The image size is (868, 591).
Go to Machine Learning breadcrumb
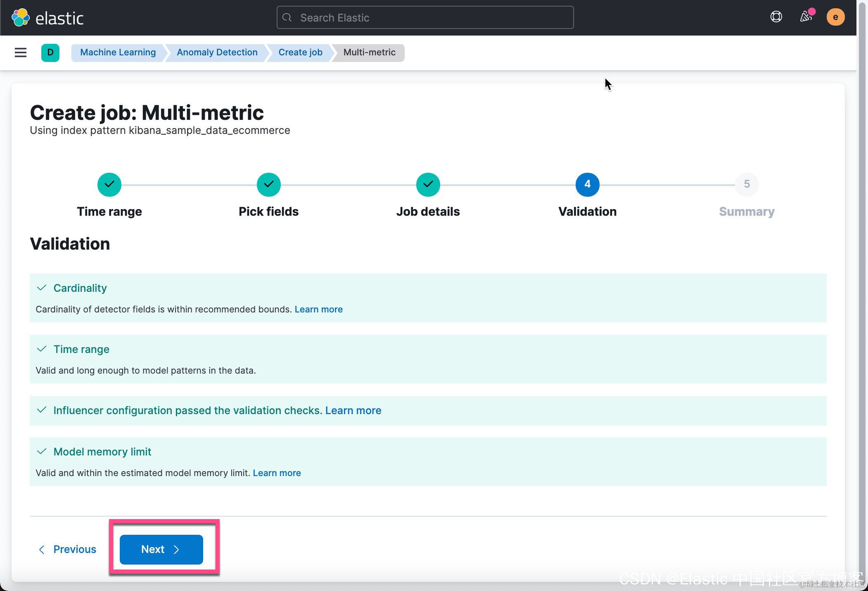tap(118, 52)
